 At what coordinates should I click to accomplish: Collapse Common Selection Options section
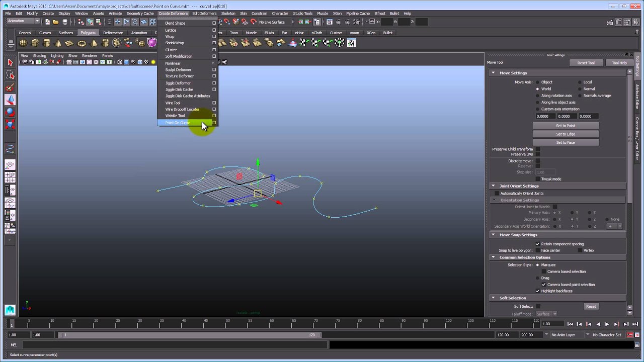(x=494, y=257)
